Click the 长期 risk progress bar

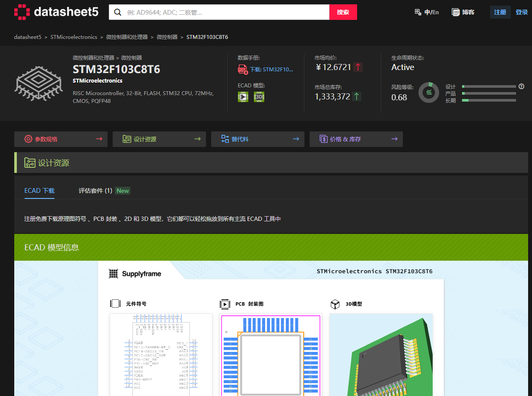pyautogui.click(x=489, y=100)
